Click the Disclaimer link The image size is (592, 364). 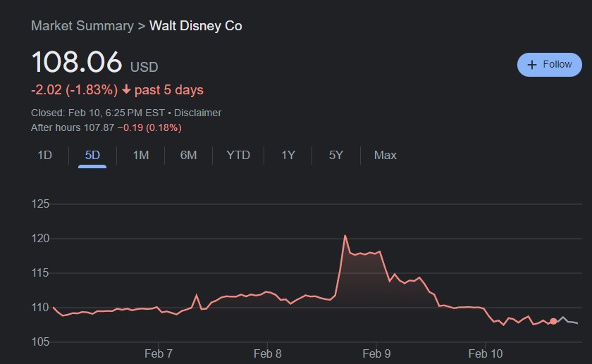(x=197, y=113)
